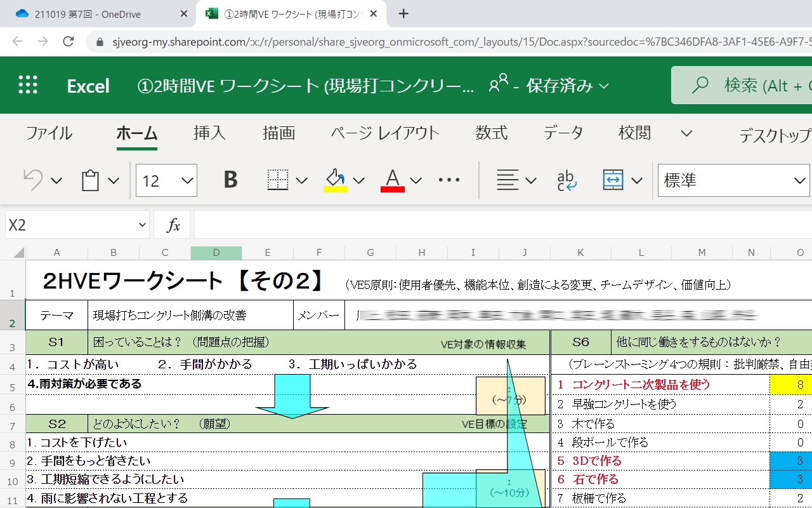812x508 pixels.
Task: Apply borders with the Borders icon
Action: pyautogui.click(x=278, y=180)
